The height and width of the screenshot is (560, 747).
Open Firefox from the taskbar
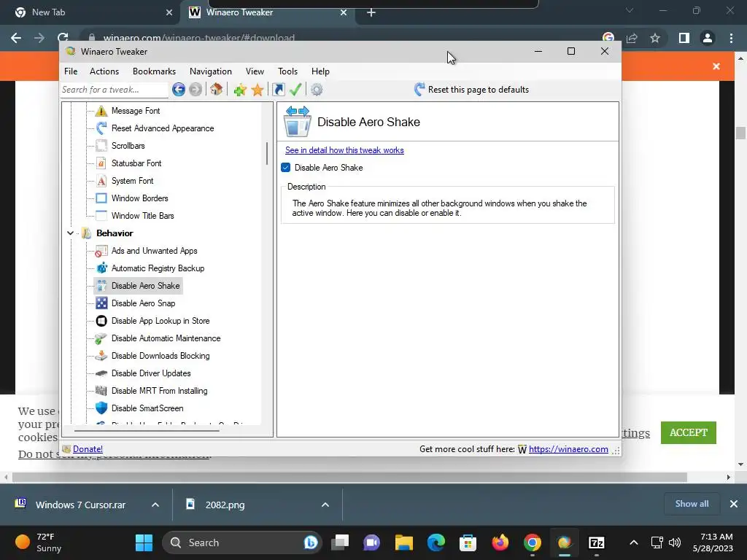tap(500, 542)
